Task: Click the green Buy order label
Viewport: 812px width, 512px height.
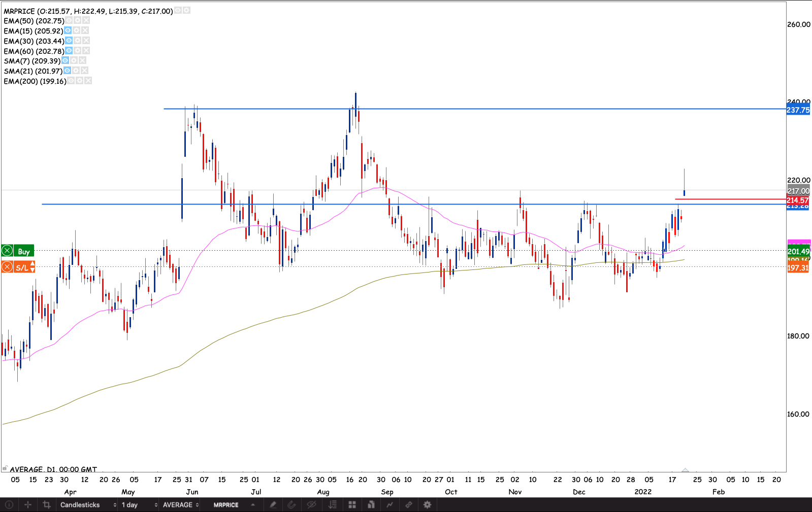Action: click(x=23, y=251)
